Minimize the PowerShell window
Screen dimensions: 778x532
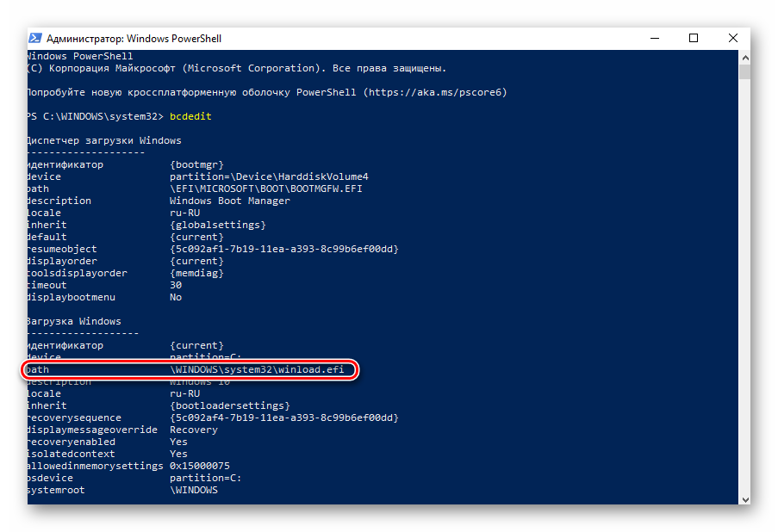pyautogui.click(x=655, y=38)
